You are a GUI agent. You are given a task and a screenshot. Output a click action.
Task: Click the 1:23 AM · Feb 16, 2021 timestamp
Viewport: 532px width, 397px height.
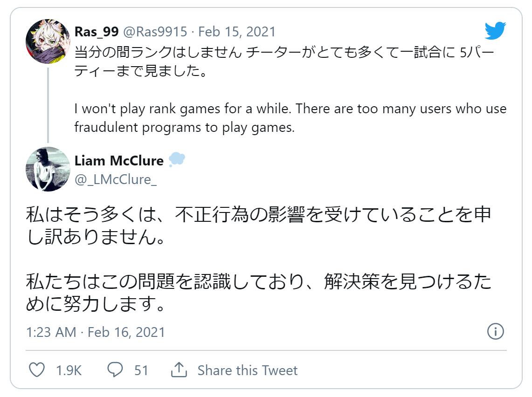point(95,332)
